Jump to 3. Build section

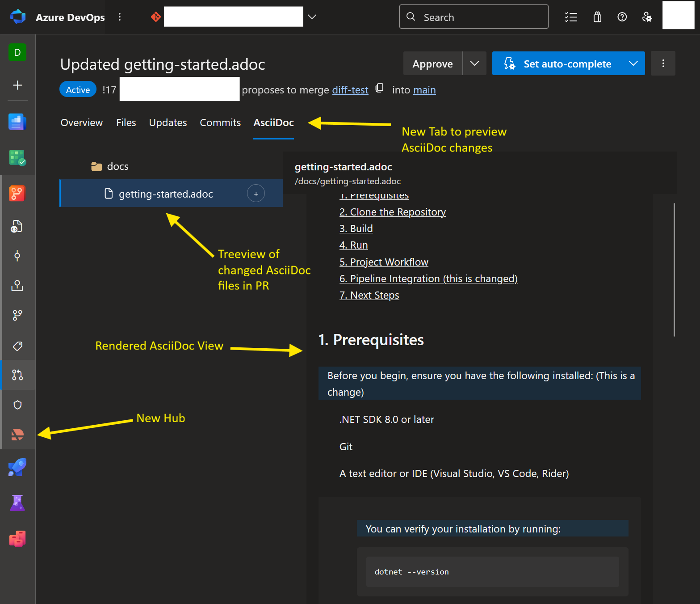(x=356, y=228)
